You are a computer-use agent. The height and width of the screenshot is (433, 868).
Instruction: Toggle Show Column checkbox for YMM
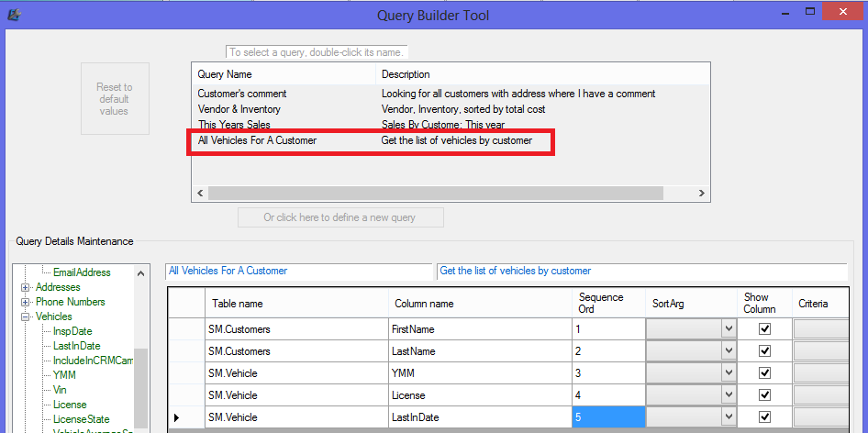click(x=764, y=373)
